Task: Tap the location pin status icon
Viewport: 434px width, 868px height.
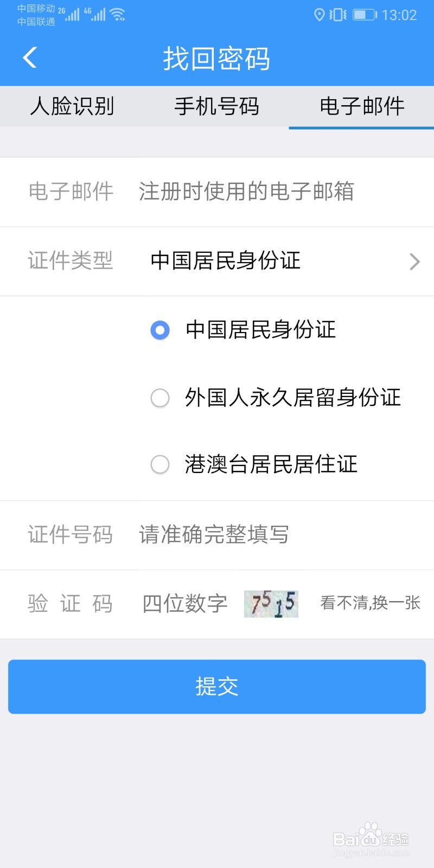Action: [319, 15]
